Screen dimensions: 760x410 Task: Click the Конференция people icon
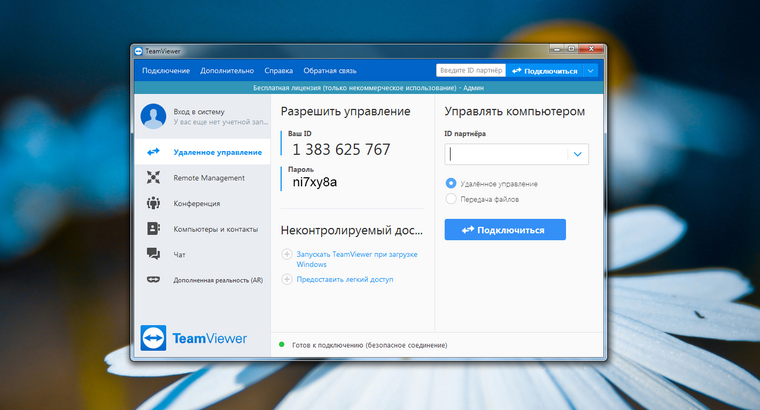153,203
